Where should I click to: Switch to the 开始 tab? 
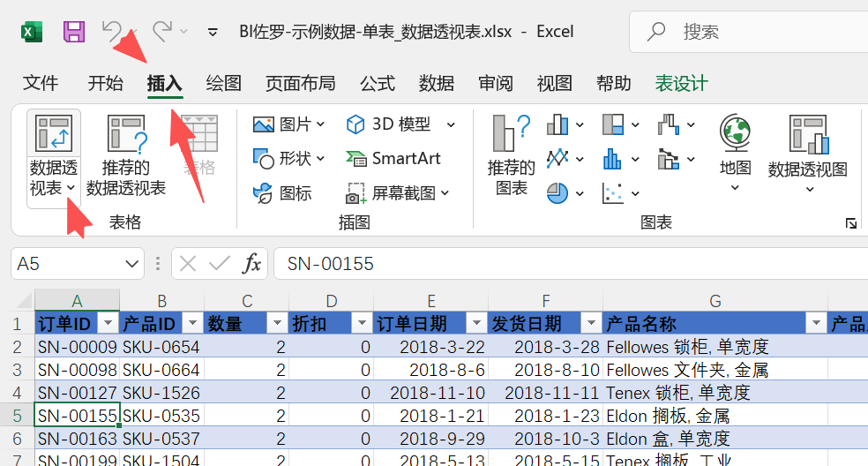[105, 83]
